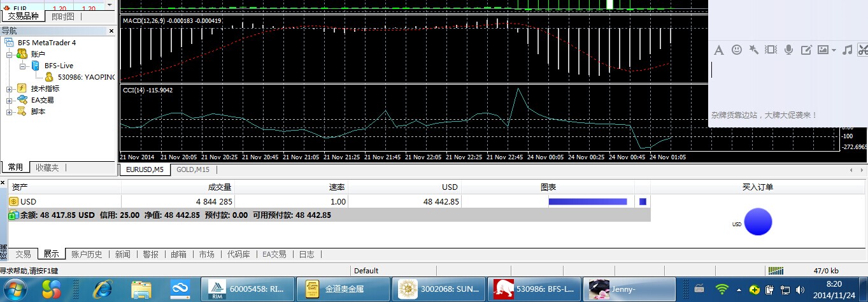
Task: Click the music note icon in chat
Action: coord(847,50)
